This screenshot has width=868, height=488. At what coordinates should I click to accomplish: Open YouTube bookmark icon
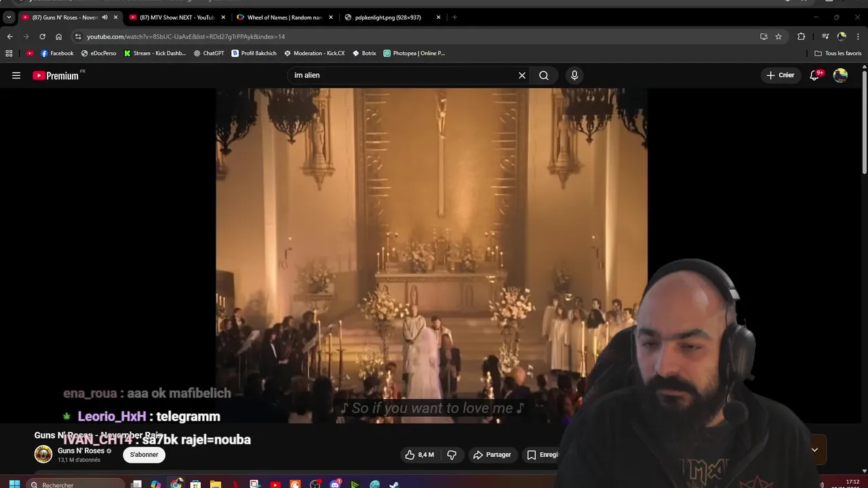(30, 53)
